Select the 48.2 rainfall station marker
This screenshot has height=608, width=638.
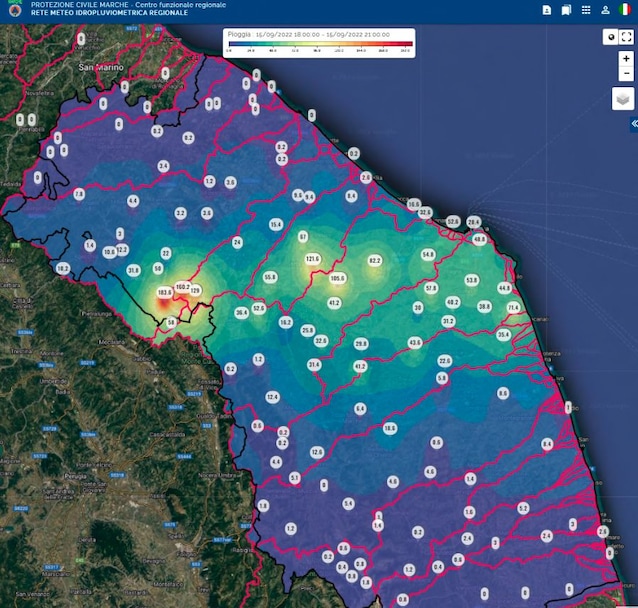pyautogui.click(x=453, y=302)
